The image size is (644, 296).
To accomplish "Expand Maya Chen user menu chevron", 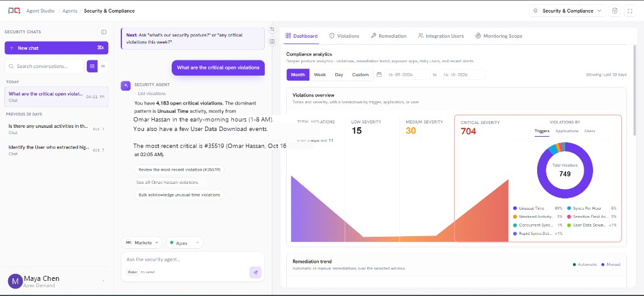I will pos(103,281).
